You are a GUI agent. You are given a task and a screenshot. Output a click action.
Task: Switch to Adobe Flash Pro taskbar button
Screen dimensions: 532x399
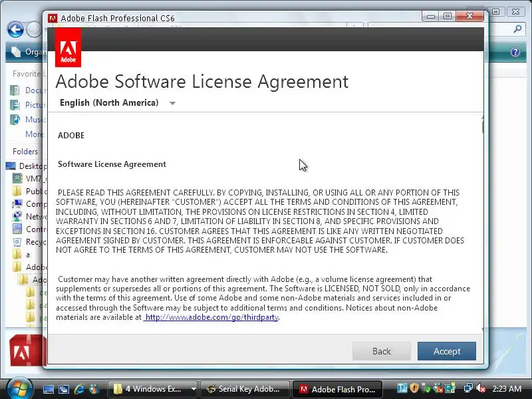[x=338, y=389]
